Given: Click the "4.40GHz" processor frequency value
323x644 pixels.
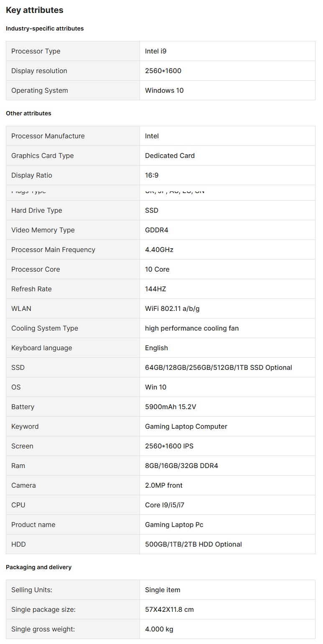Looking at the screenshot, I should 159,249.
